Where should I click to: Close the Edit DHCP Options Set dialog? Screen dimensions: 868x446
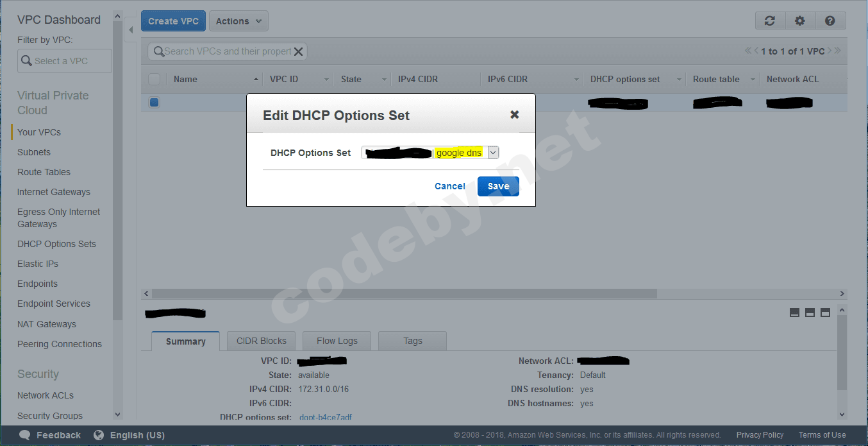pos(514,115)
